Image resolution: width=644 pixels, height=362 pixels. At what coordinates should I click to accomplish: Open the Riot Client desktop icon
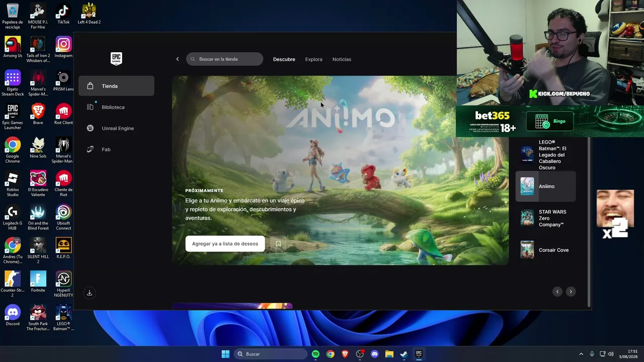63,115
